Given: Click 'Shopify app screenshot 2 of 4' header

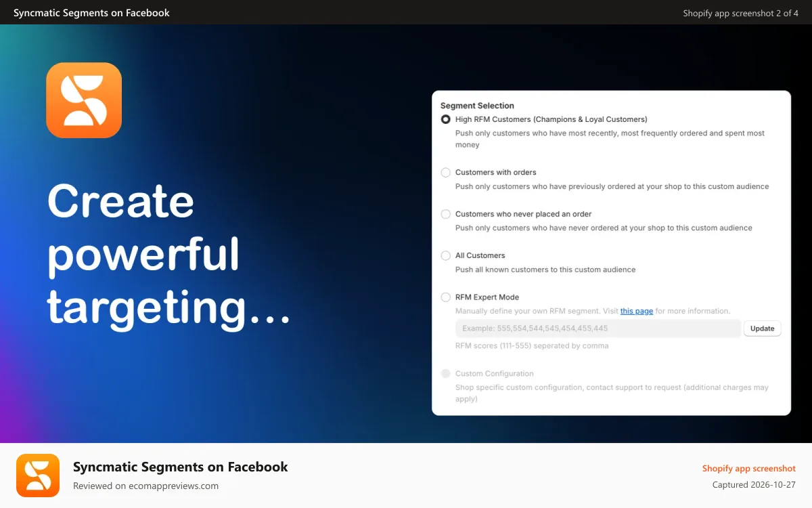Looking at the screenshot, I should 740,13.
